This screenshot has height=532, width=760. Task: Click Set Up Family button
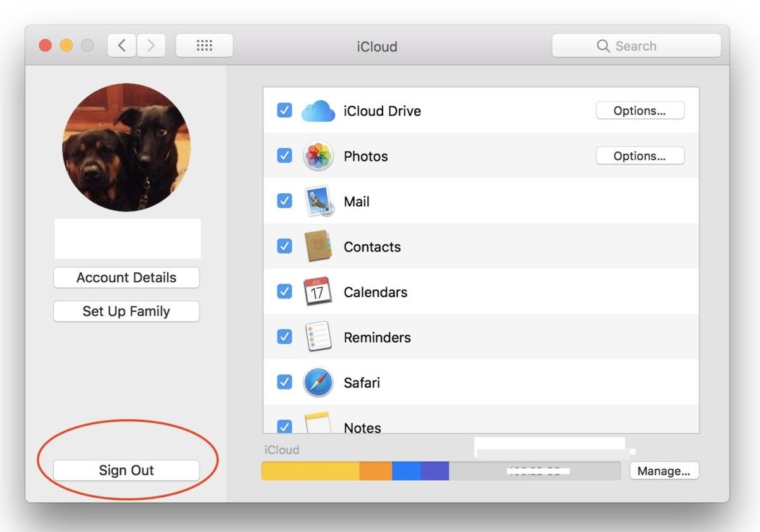point(126,311)
